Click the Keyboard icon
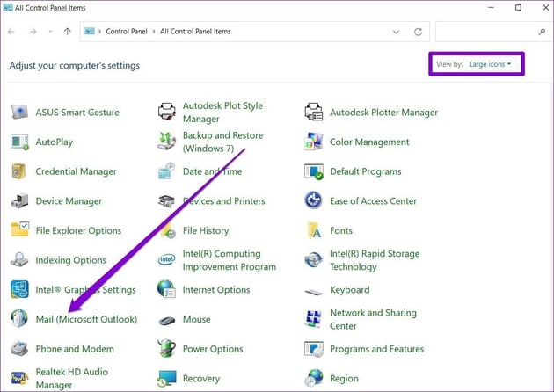This screenshot has width=554, height=392. pos(314,293)
